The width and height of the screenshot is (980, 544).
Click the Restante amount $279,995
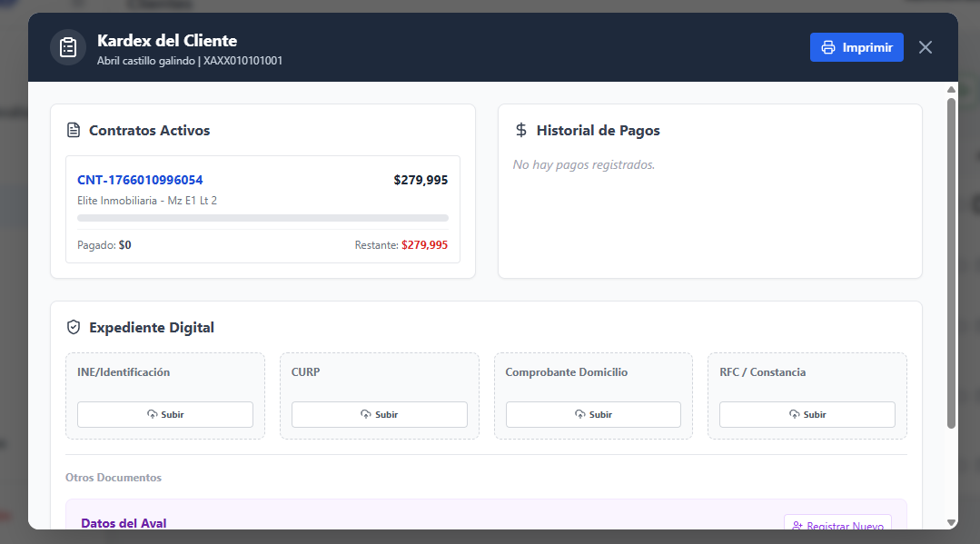pos(424,245)
